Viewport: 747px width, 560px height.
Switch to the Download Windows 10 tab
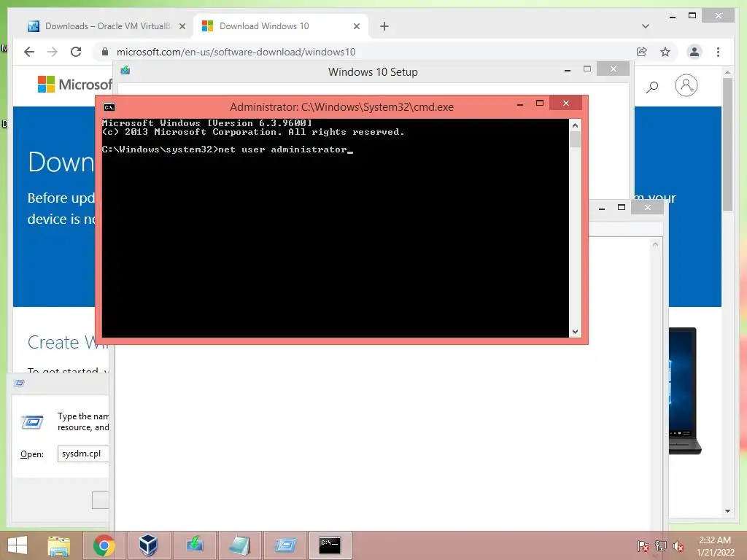coord(280,26)
